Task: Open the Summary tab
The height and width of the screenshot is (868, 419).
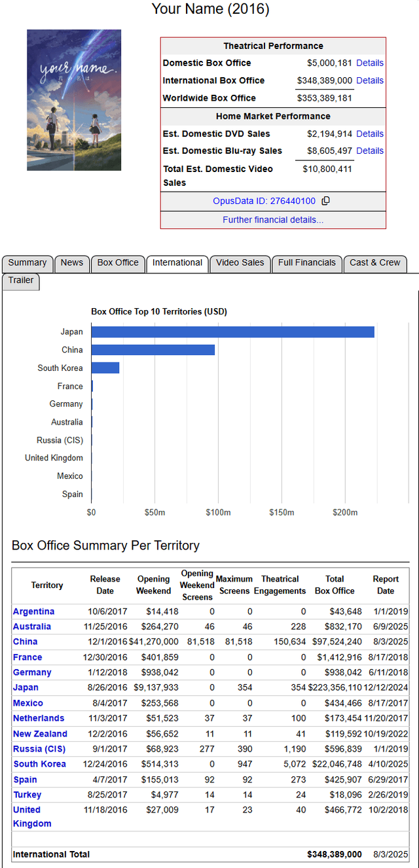Action: tap(27, 263)
